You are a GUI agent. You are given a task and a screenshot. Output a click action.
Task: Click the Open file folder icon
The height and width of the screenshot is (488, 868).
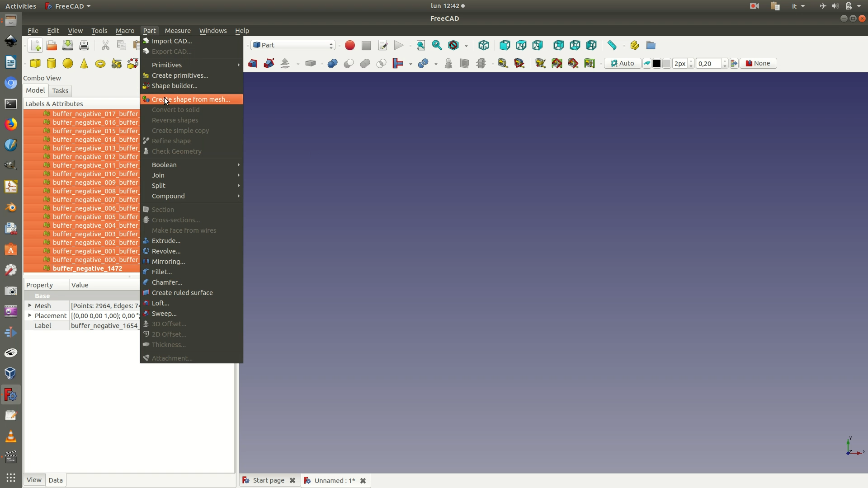(52, 45)
